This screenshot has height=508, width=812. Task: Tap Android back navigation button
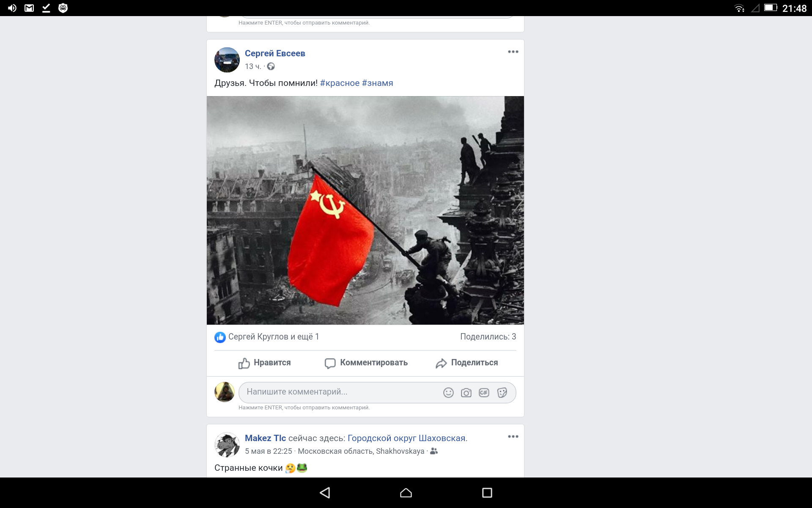pos(325,493)
